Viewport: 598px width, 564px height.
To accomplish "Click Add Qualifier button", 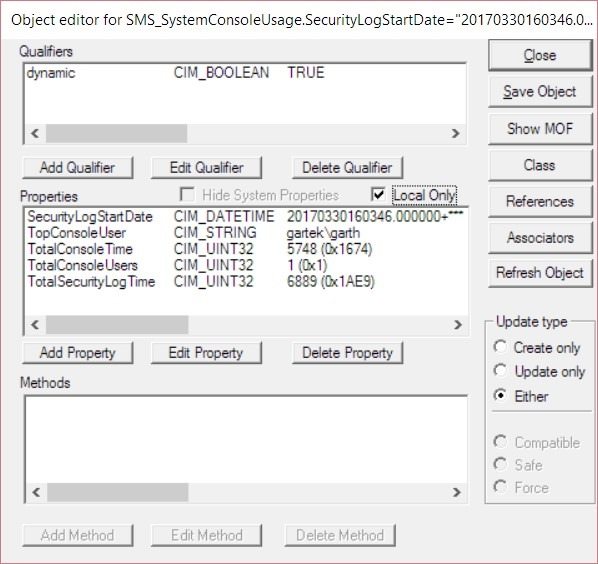I will point(78,167).
